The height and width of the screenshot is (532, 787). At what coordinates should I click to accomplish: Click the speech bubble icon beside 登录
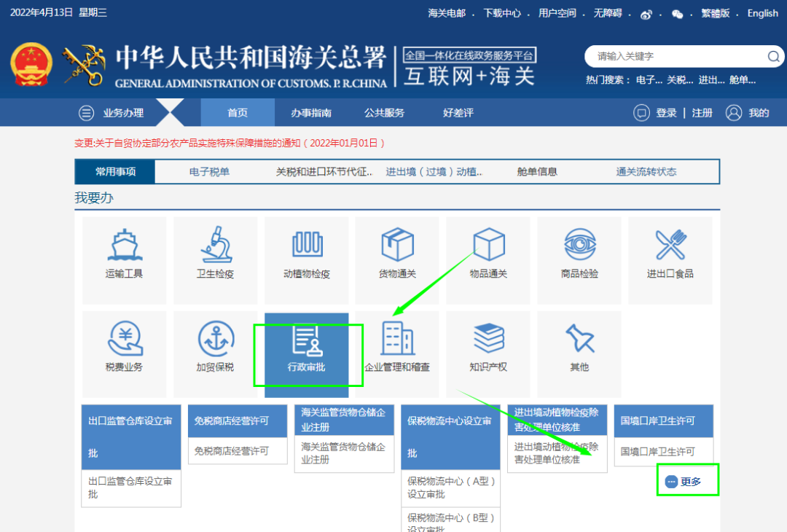click(x=641, y=113)
